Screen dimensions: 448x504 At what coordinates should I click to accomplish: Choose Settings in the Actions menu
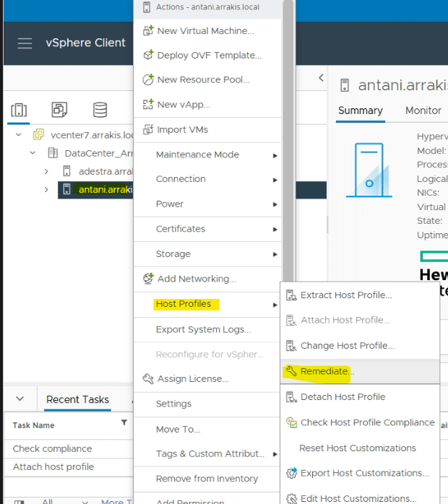207,404
